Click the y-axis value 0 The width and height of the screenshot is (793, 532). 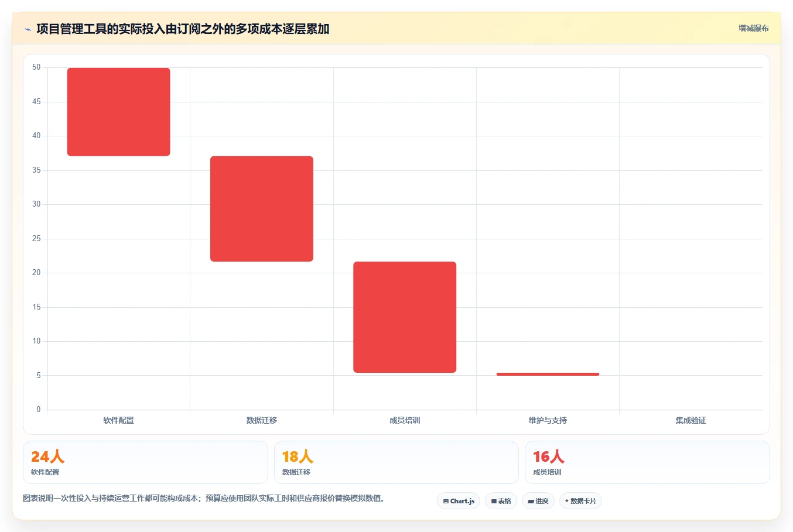pos(39,410)
